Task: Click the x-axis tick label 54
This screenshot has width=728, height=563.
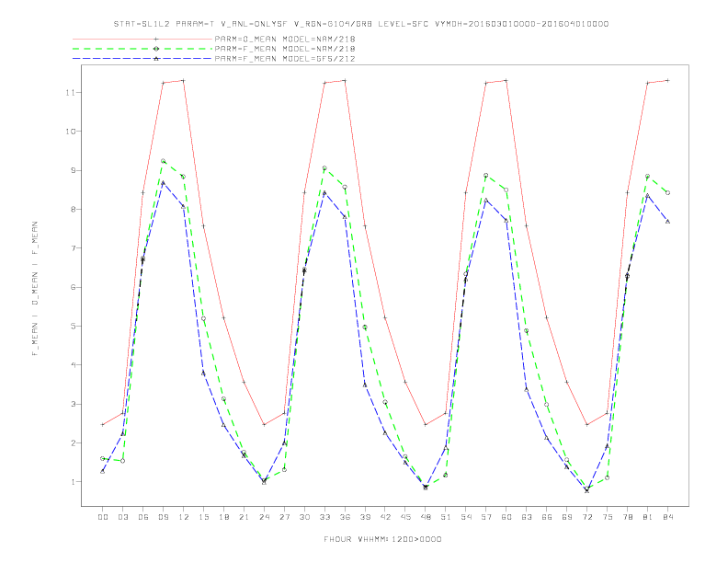Action: coord(466,517)
